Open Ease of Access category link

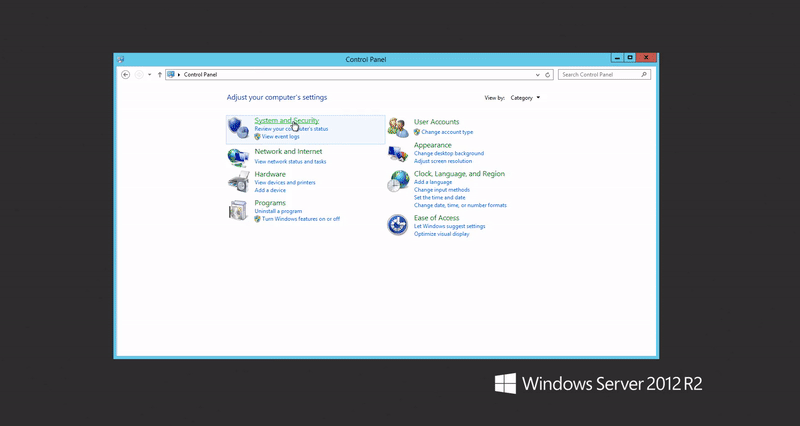tap(436, 218)
